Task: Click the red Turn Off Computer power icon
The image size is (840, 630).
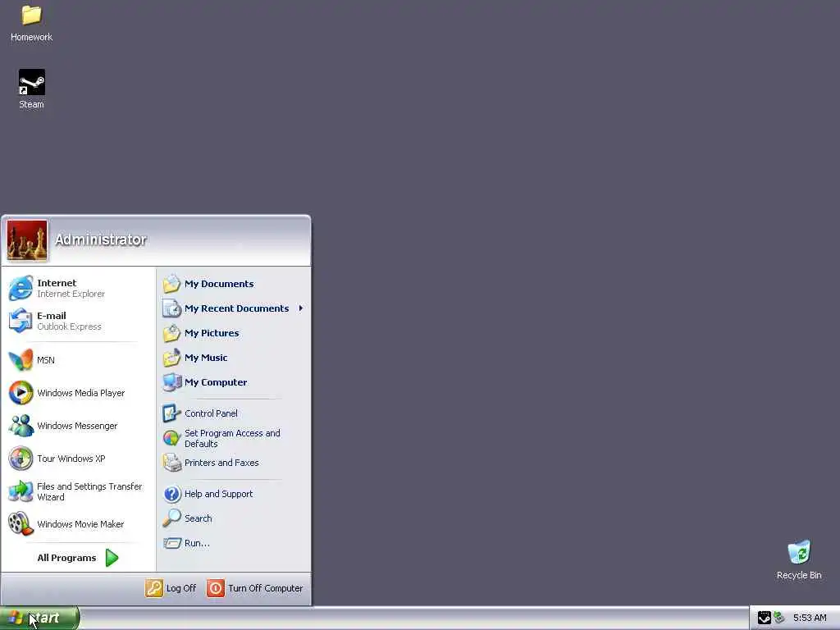Action: tap(216, 588)
